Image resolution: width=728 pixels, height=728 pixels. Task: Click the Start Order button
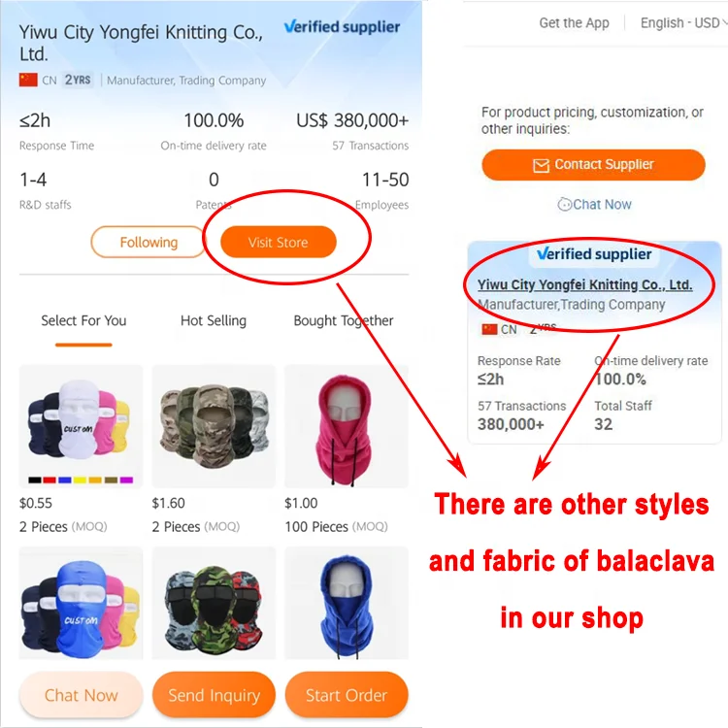(347, 695)
